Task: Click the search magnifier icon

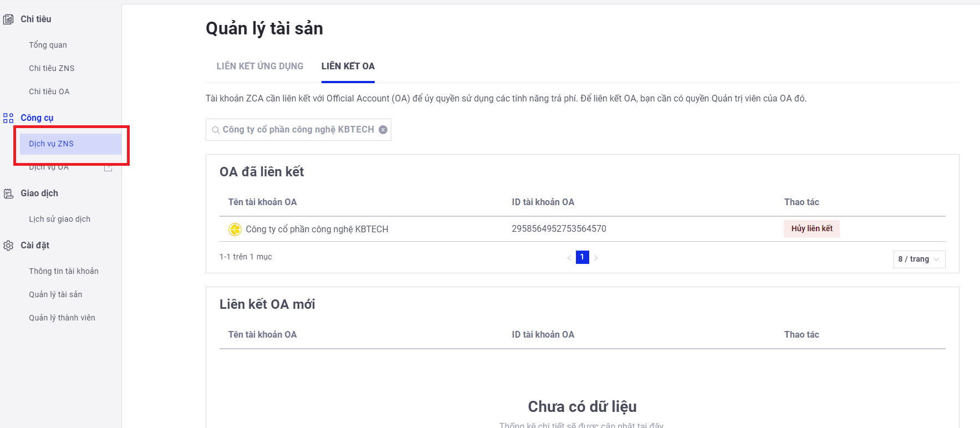Action: 216,130
